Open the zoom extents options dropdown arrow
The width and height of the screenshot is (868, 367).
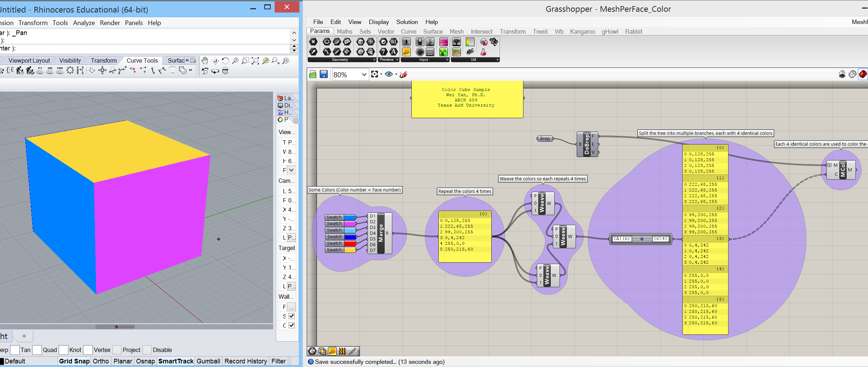pyautogui.click(x=381, y=74)
